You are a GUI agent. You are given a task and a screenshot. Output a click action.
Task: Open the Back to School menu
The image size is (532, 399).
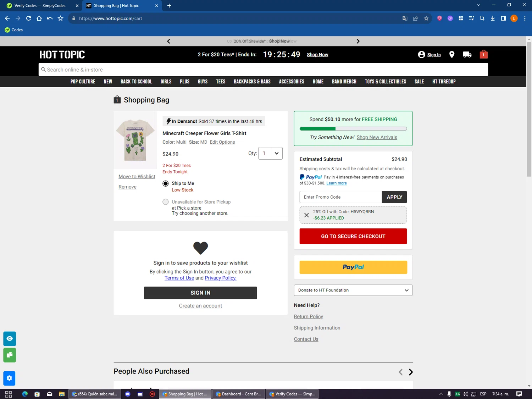tap(136, 82)
